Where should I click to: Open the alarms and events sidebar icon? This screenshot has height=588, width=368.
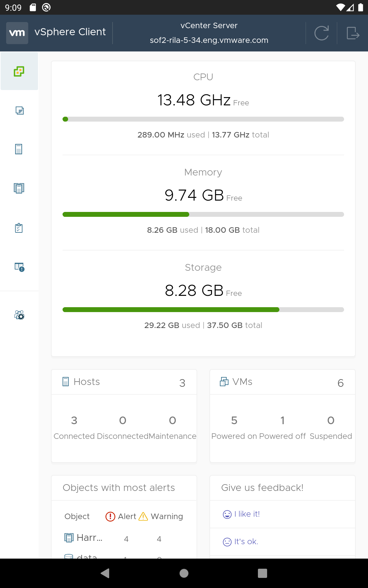(19, 267)
